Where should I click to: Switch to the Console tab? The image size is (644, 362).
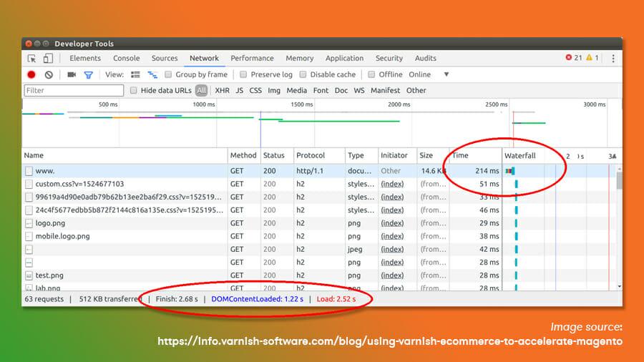(127, 59)
